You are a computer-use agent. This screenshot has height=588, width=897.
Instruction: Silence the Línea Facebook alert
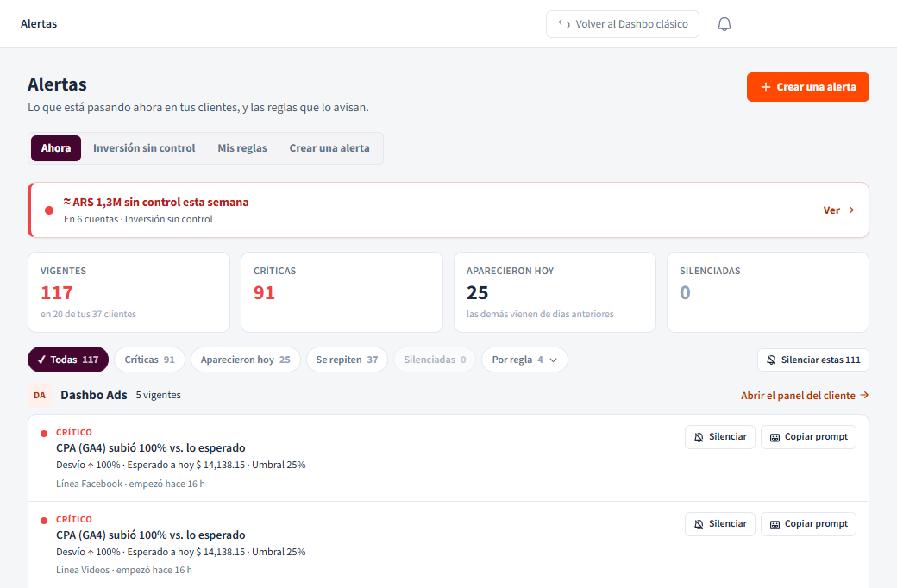pyautogui.click(x=719, y=437)
